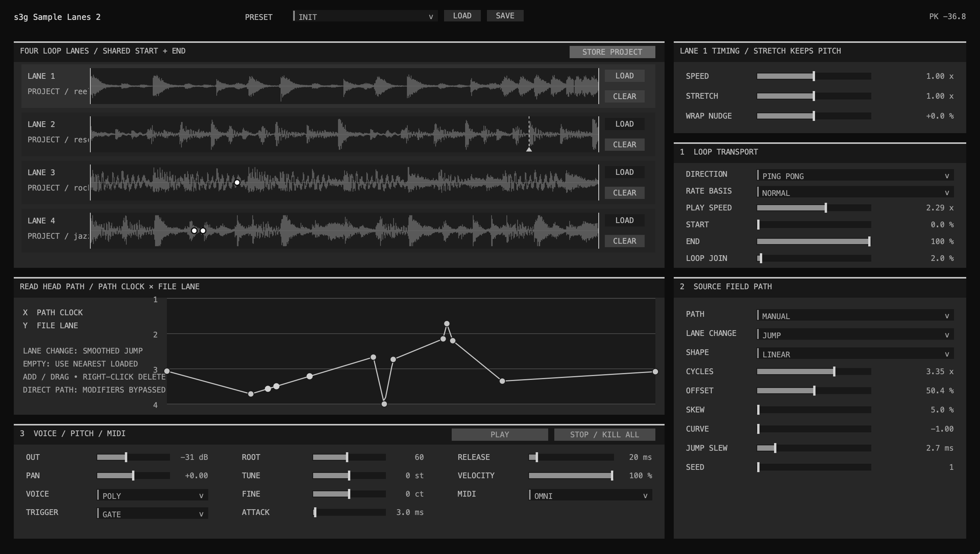Adjust the TUNE slider
This screenshot has height=554, width=980.
350,476
